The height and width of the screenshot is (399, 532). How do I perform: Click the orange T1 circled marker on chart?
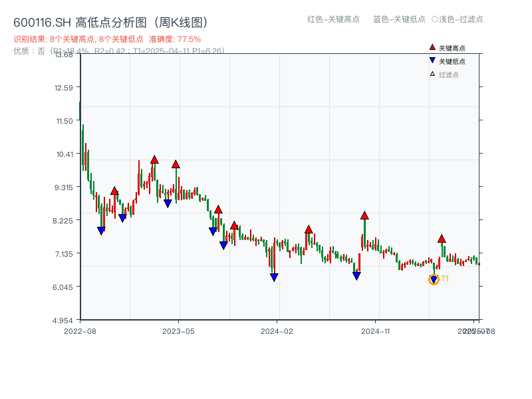click(x=432, y=279)
